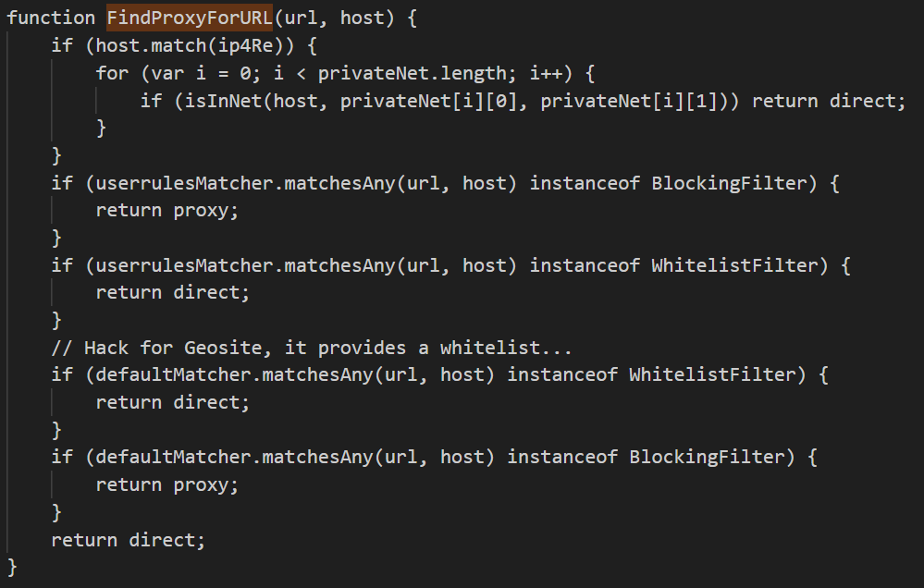Click the final unindented return direct statement
The width and height of the screenshot is (924, 588).
[129, 539]
